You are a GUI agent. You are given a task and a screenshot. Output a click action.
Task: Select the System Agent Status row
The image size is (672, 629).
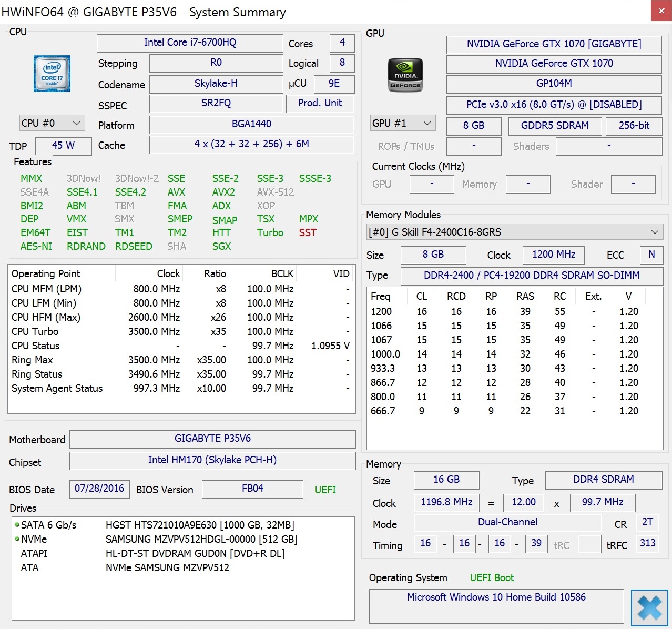pos(181,388)
